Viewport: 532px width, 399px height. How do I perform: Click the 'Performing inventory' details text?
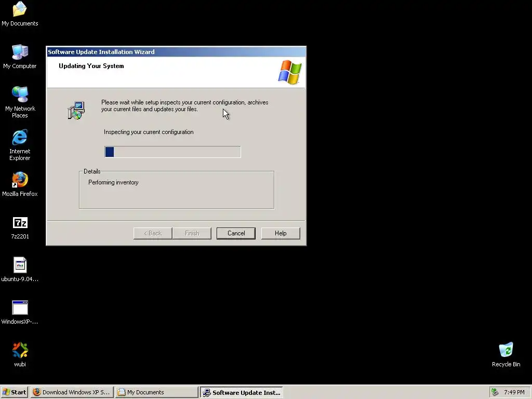coord(113,182)
